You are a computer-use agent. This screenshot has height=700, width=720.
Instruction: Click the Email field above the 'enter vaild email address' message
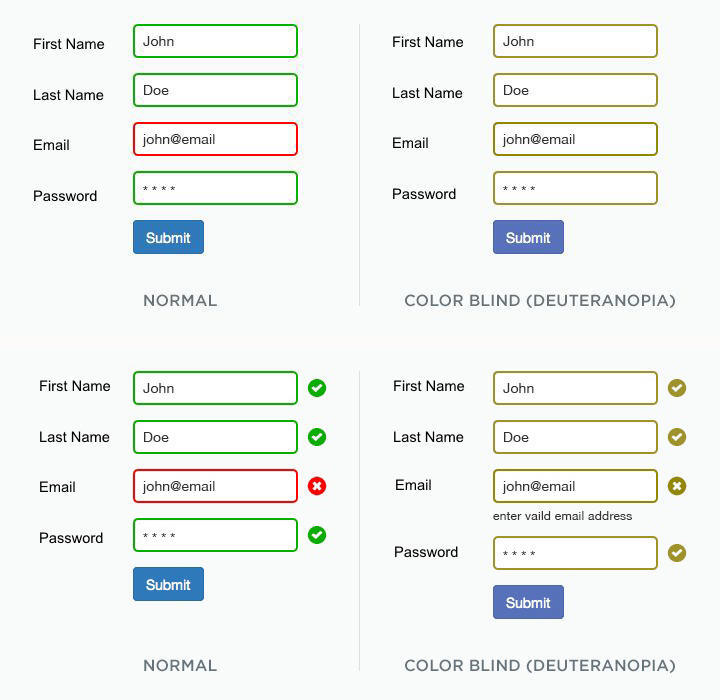(575, 486)
